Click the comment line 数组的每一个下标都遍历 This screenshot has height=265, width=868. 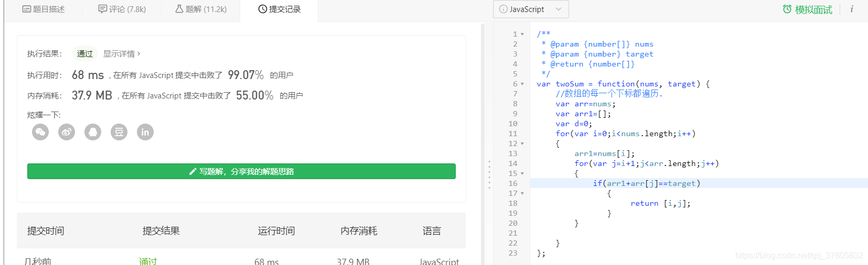click(609, 94)
